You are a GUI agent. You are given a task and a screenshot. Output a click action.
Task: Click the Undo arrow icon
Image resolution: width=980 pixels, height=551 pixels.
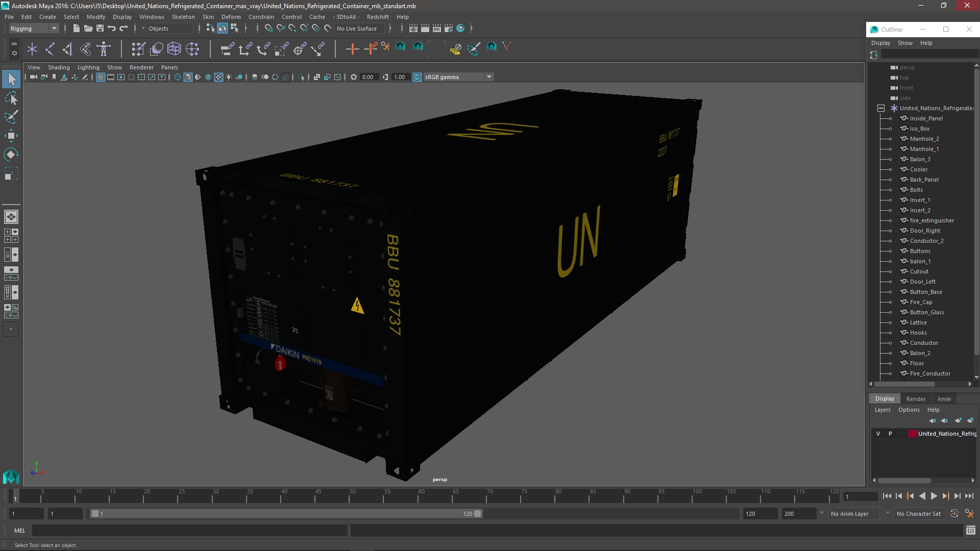[112, 29]
